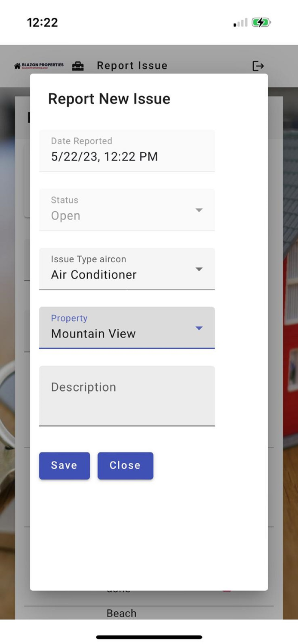
Task: Click the 'Mountain View' property value
Action: click(x=93, y=334)
